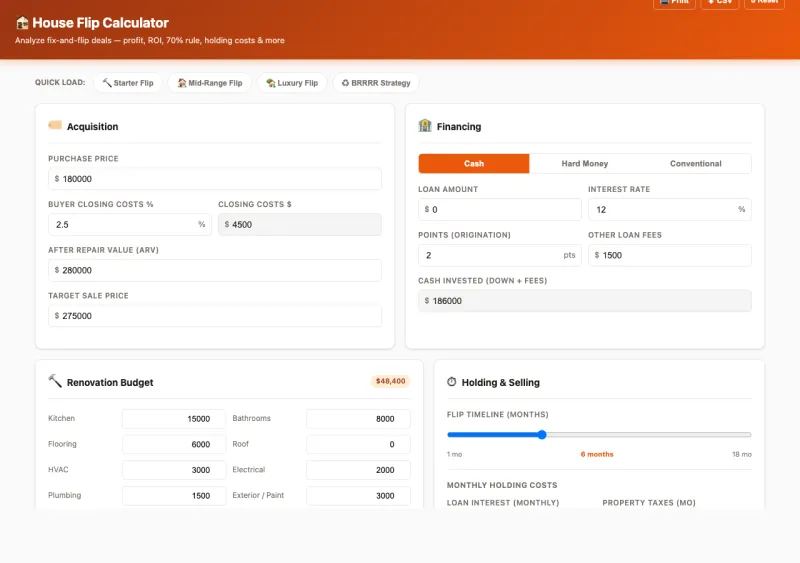The image size is (800, 563).
Task: Click the 'QUICK LOAD:' label
Action: (x=60, y=82)
